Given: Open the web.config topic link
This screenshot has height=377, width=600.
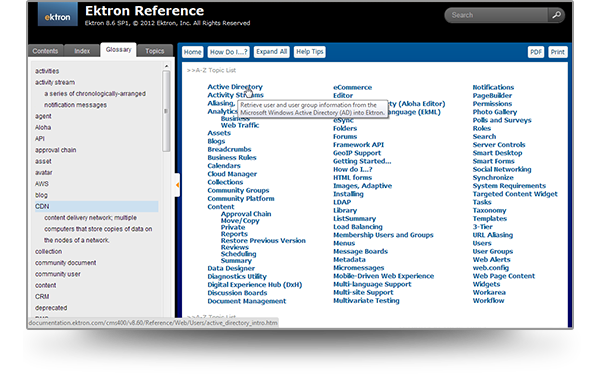Looking at the screenshot, I should (491, 268).
